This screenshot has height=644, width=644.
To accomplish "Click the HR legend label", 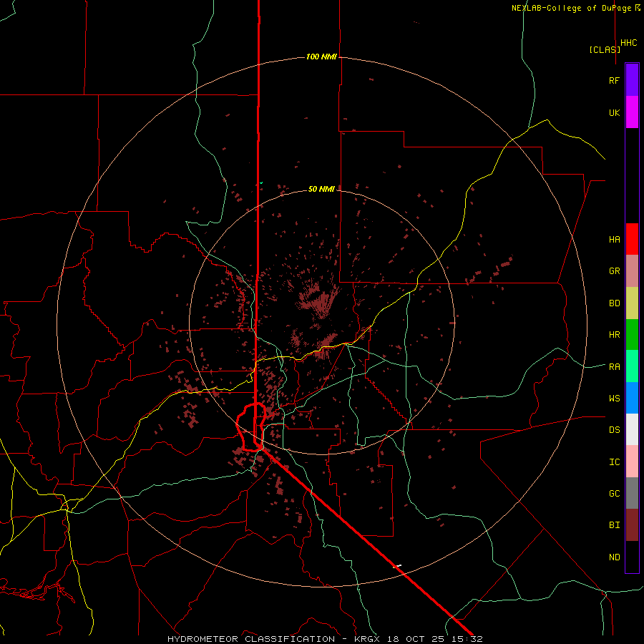I will (x=614, y=335).
